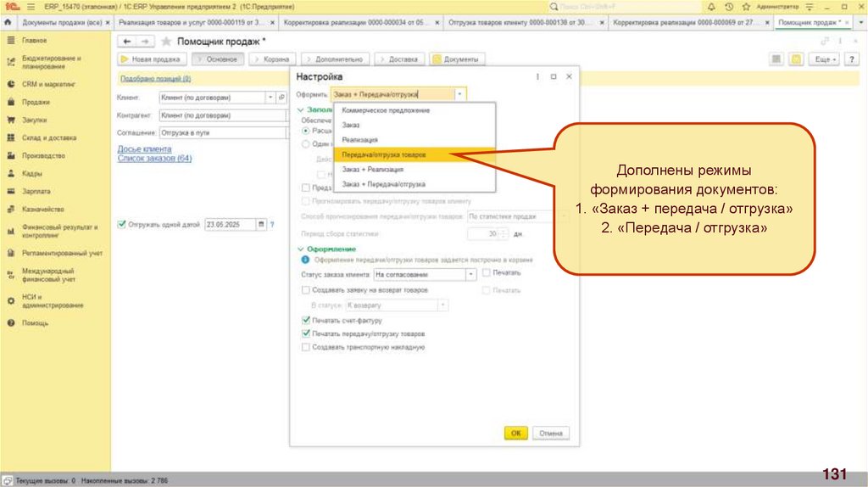Viewport: 868px width, 487px height.
Task: Enable Создавать транспортную накладную checkbox
Action: tap(306, 347)
